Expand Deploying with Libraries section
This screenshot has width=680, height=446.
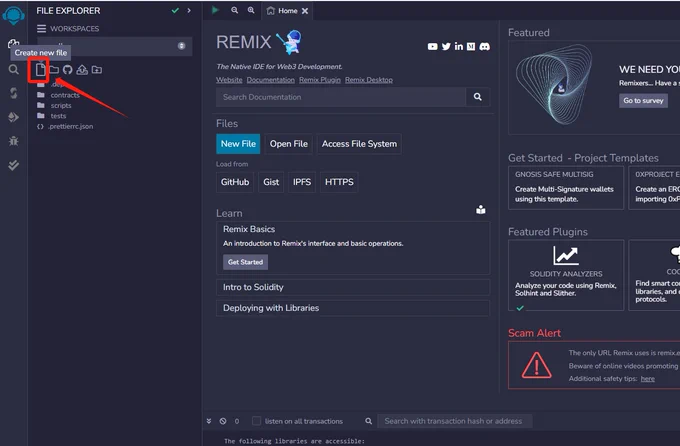[x=353, y=308]
